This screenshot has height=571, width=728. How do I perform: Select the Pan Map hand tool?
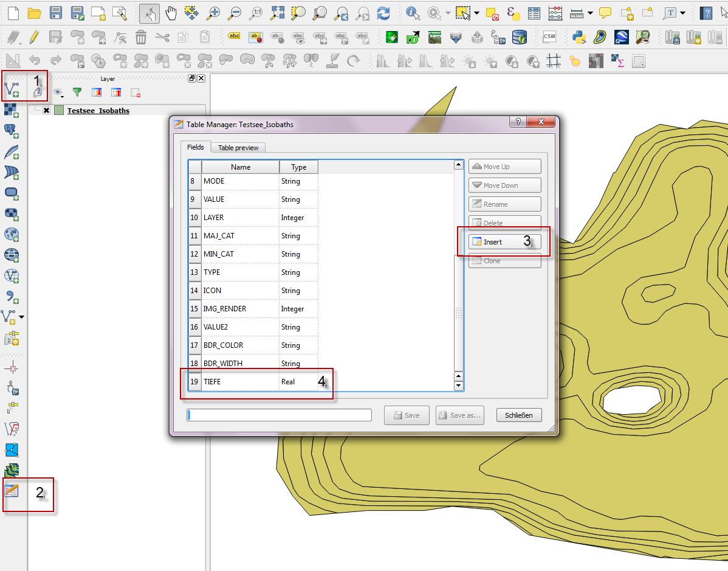tap(171, 13)
